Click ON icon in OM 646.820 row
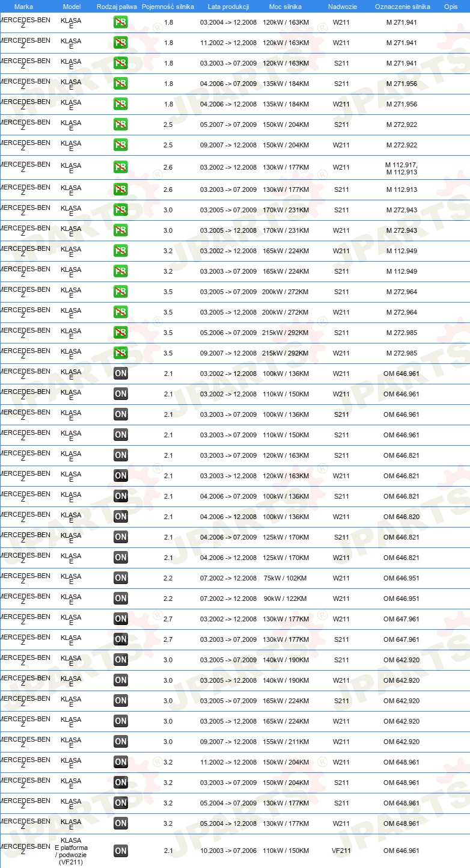The width and height of the screenshot is (470, 868). click(x=121, y=517)
